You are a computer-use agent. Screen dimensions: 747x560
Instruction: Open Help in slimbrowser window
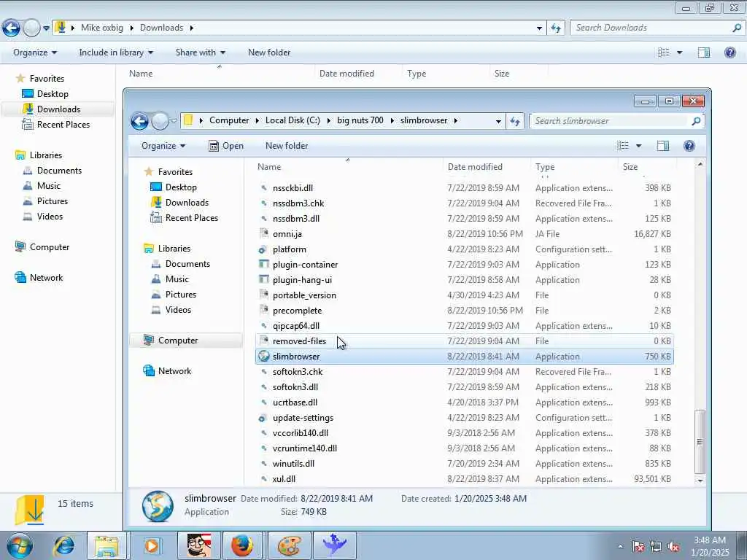pyautogui.click(x=689, y=146)
